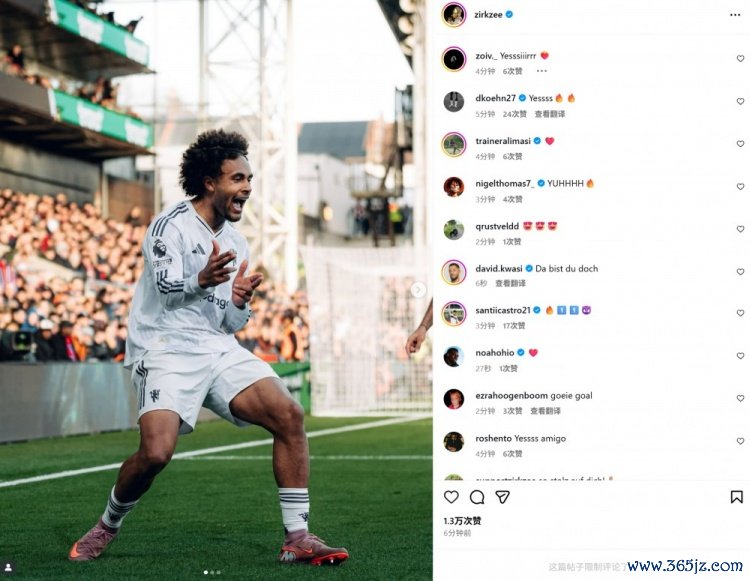Like dkoehn27's comment
The image size is (750, 581).
coord(740,101)
